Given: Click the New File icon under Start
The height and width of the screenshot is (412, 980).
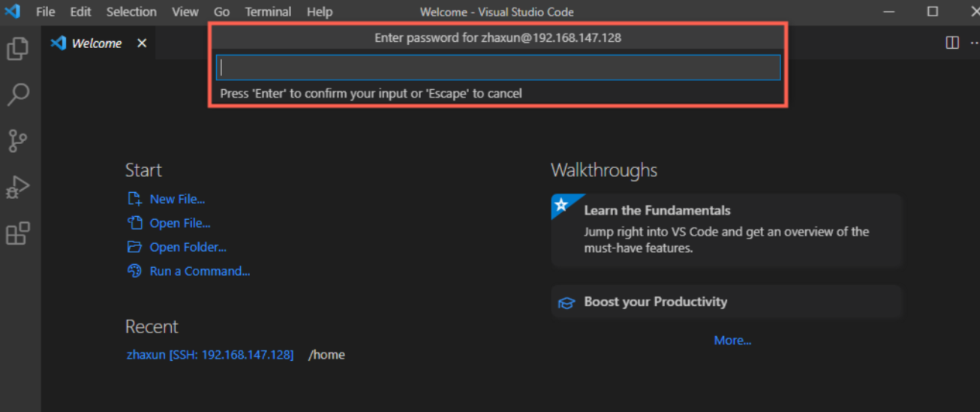Looking at the screenshot, I should click(x=134, y=199).
